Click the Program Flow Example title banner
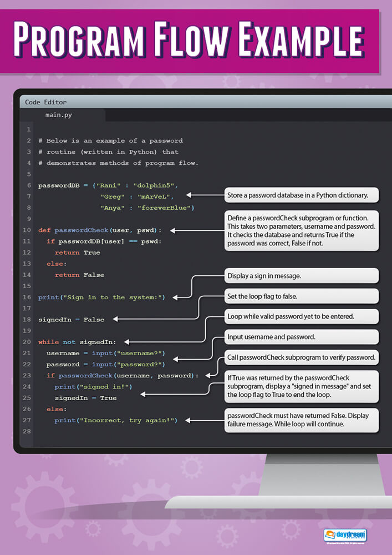This screenshot has height=555, width=392. [x=189, y=41]
